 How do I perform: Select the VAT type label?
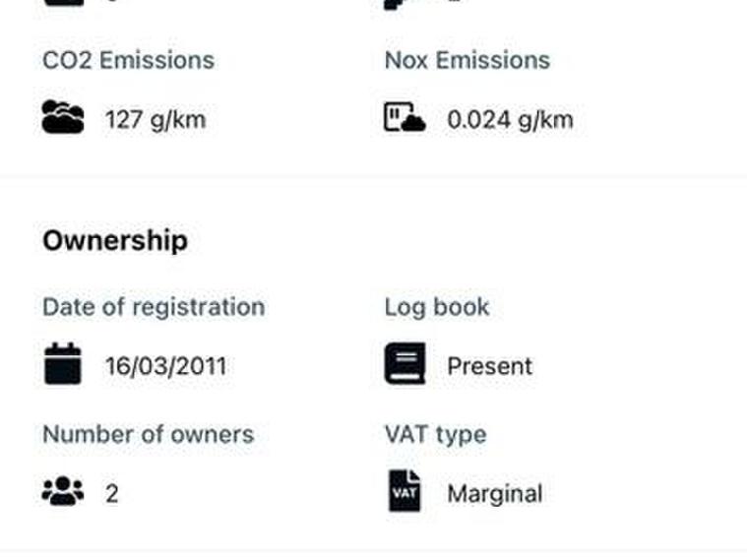[435, 435]
